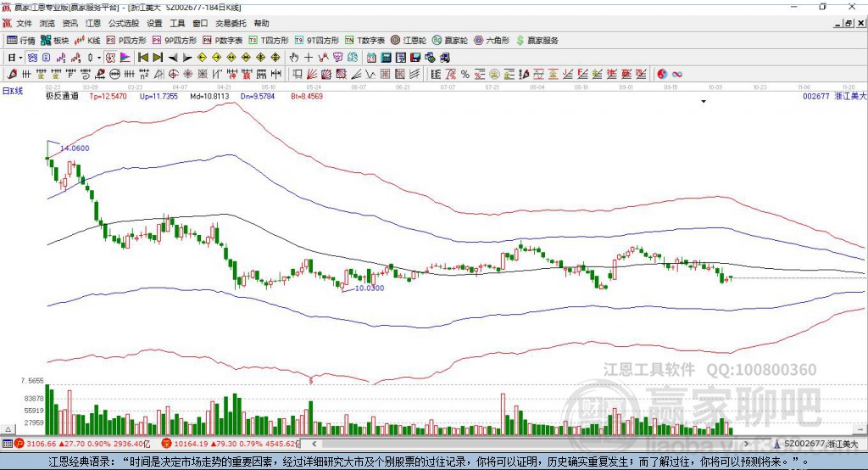Open the 江恩 menu
This screenshot has height=470, width=868.
click(x=93, y=23)
